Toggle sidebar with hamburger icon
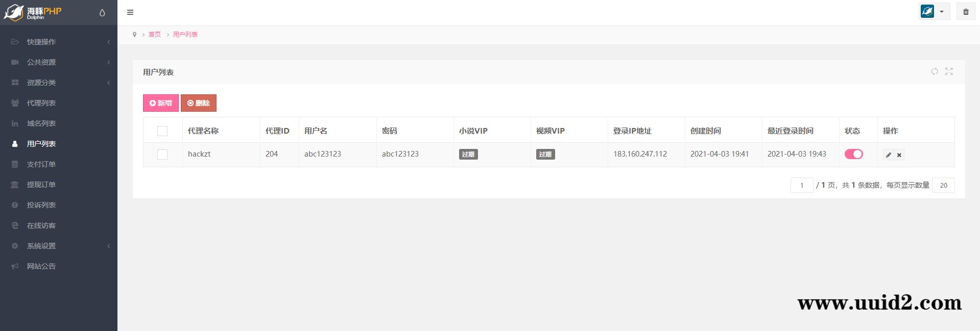This screenshot has height=331, width=980. [x=130, y=12]
